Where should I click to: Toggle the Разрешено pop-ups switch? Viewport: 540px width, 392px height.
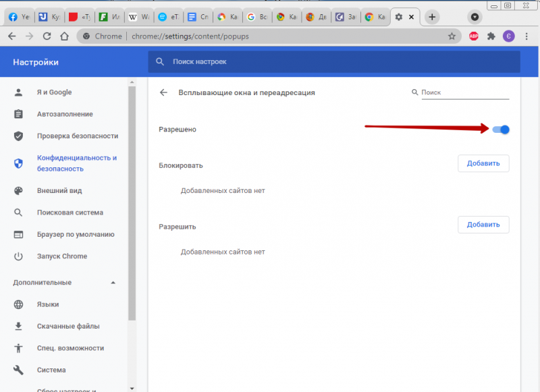(501, 130)
